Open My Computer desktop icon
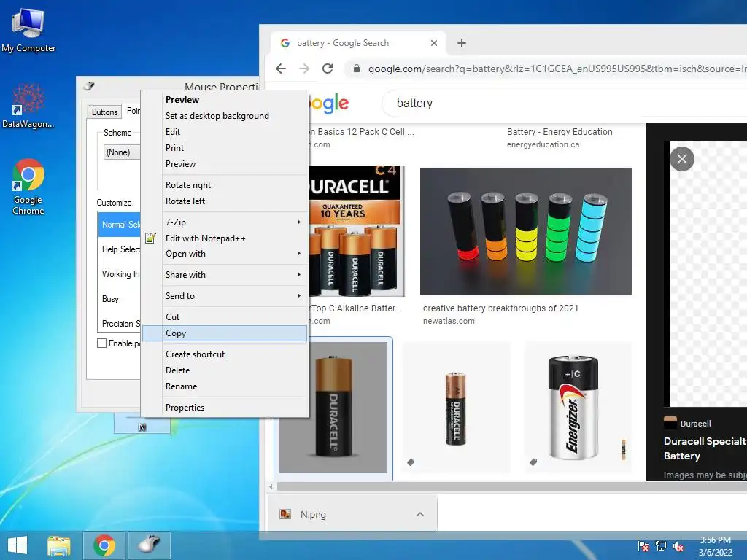 tap(28, 30)
